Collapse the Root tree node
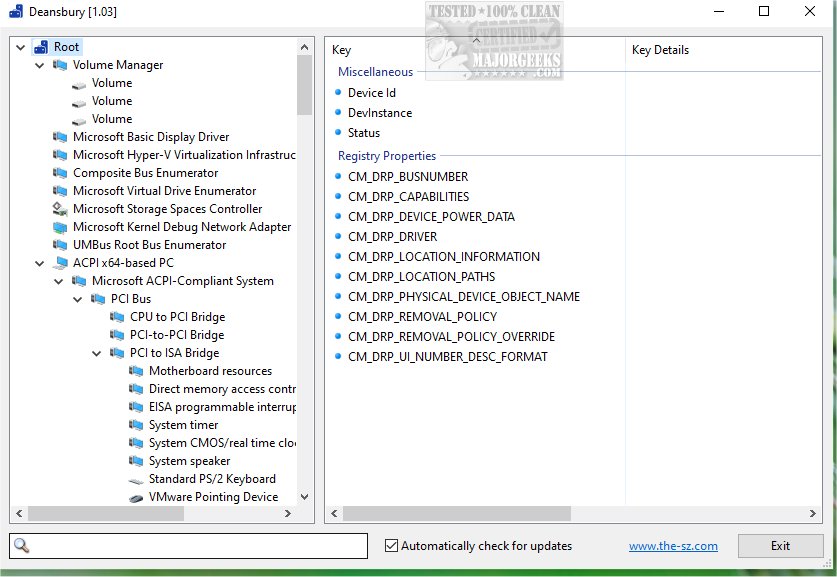 pyautogui.click(x=21, y=48)
